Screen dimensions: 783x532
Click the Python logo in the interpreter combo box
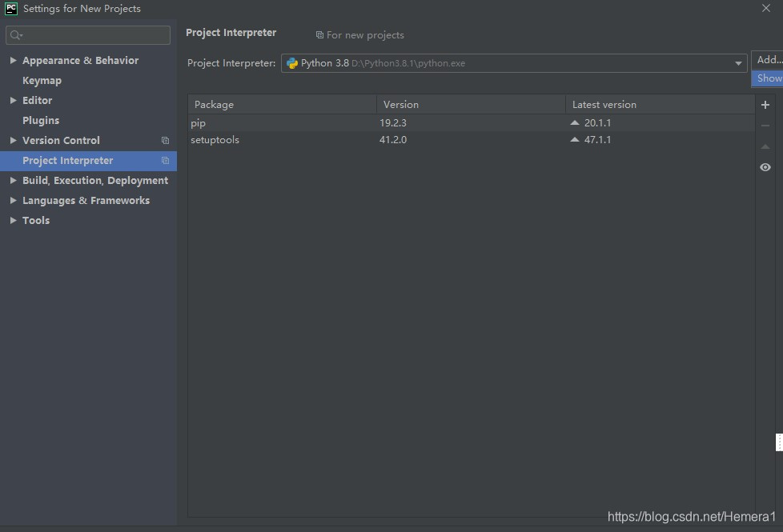[292, 63]
